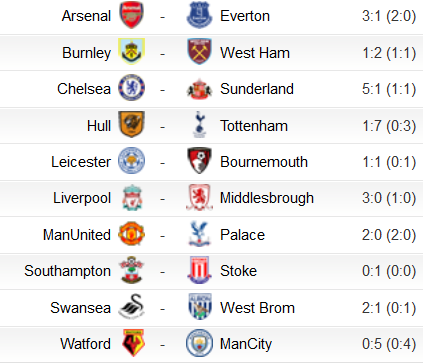Click the Tottenham cockerel logo
Viewport: 423px width, 364px height.
[x=199, y=125]
